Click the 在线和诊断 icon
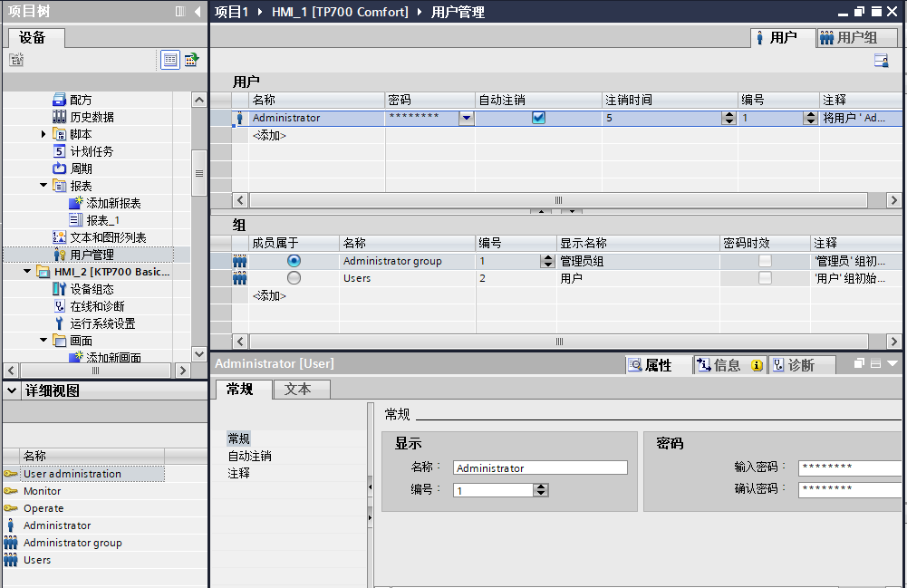The width and height of the screenshot is (907, 588). 59,306
